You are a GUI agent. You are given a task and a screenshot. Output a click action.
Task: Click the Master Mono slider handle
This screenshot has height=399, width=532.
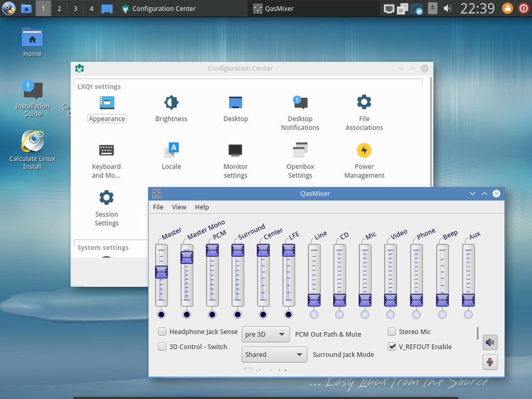pos(187,257)
